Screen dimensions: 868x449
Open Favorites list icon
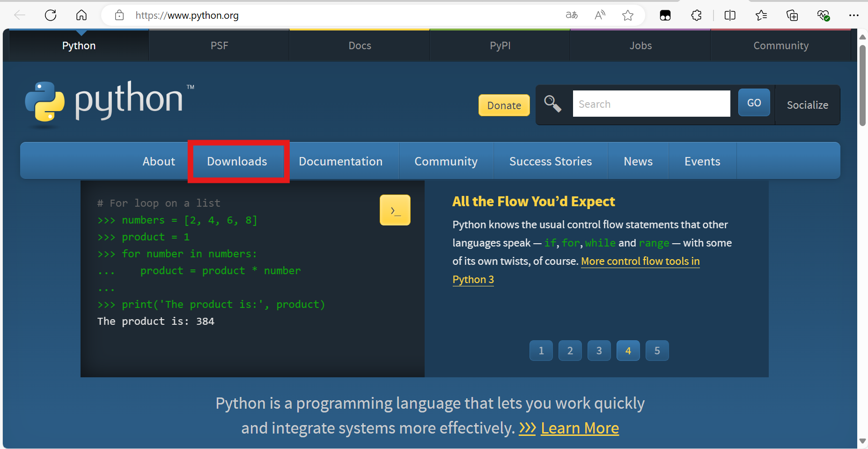pos(761,15)
